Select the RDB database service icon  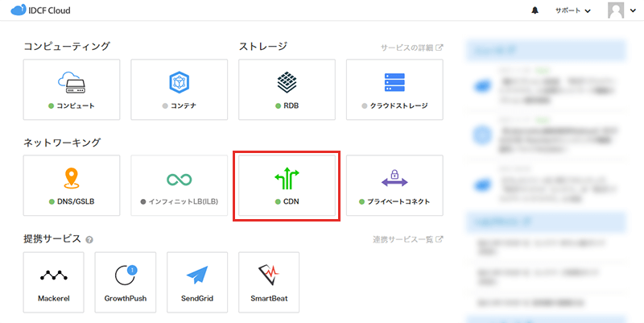[287, 83]
